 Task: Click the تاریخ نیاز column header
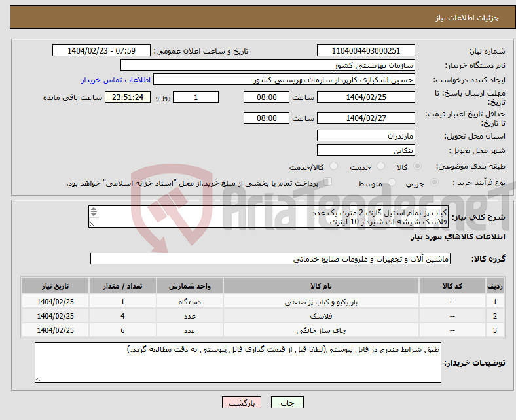click(55, 286)
